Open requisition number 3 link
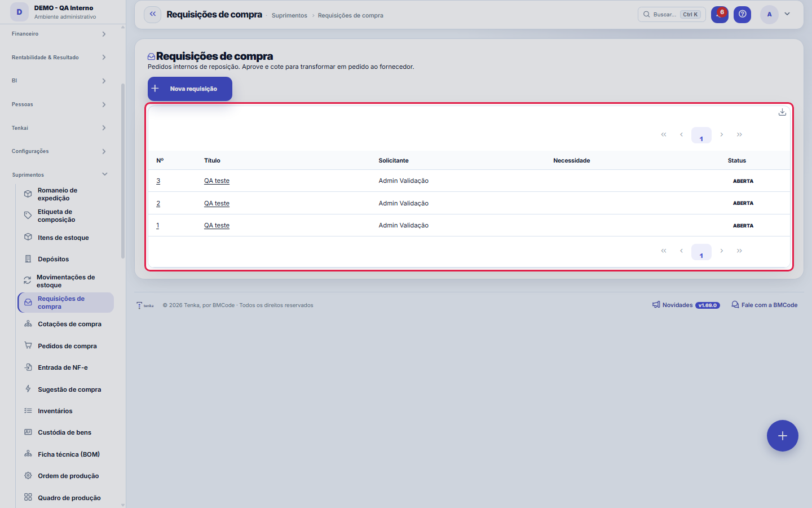Screen dimensions: 812x508 pyautogui.click(x=158, y=181)
